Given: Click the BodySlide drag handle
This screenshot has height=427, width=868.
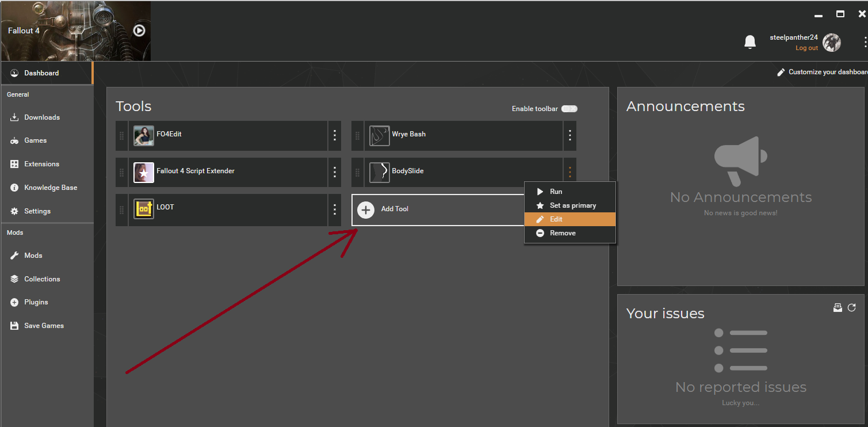Looking at the screenshot, I should click(357, 172).
